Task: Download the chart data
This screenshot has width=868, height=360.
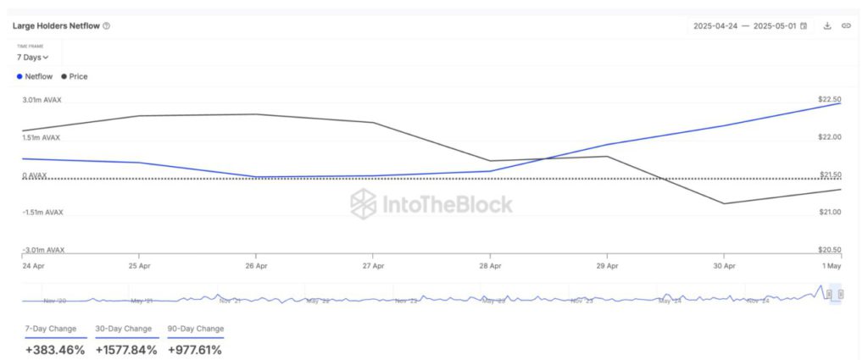Action: (x=827, y=26)
